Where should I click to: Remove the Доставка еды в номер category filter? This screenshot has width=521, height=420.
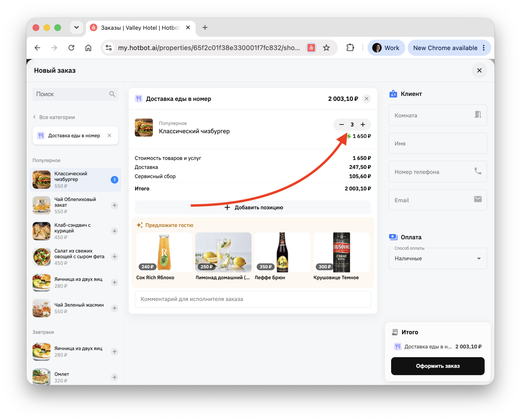click(x=109, y=136)
